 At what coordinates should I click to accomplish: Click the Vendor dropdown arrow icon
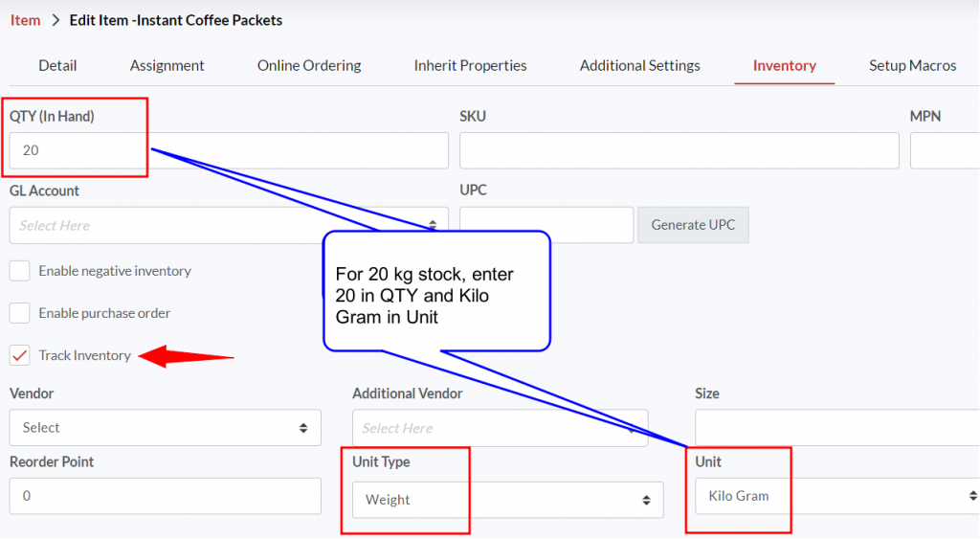pos(303,428)
